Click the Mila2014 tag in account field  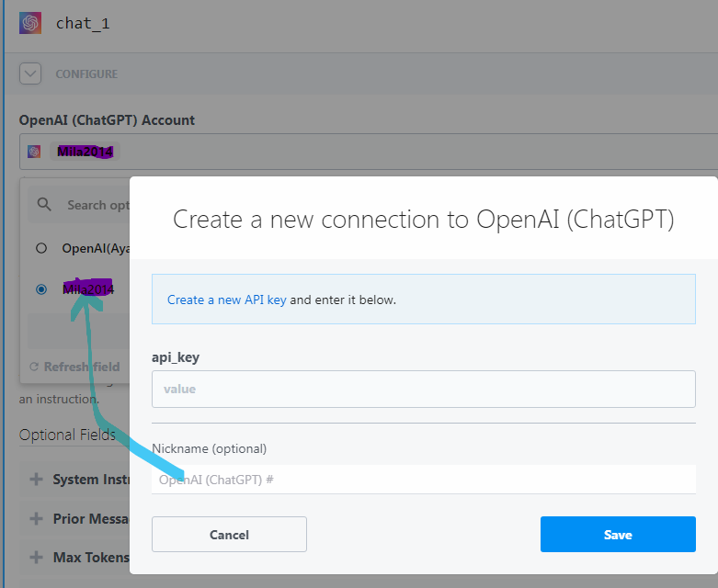pos(85,152)
